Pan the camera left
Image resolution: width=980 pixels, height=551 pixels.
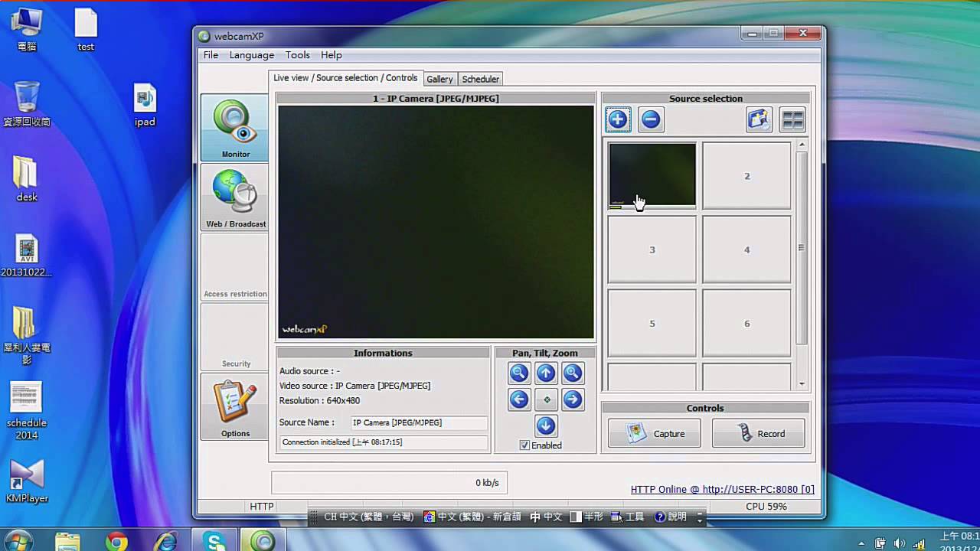tap(519, 399)
